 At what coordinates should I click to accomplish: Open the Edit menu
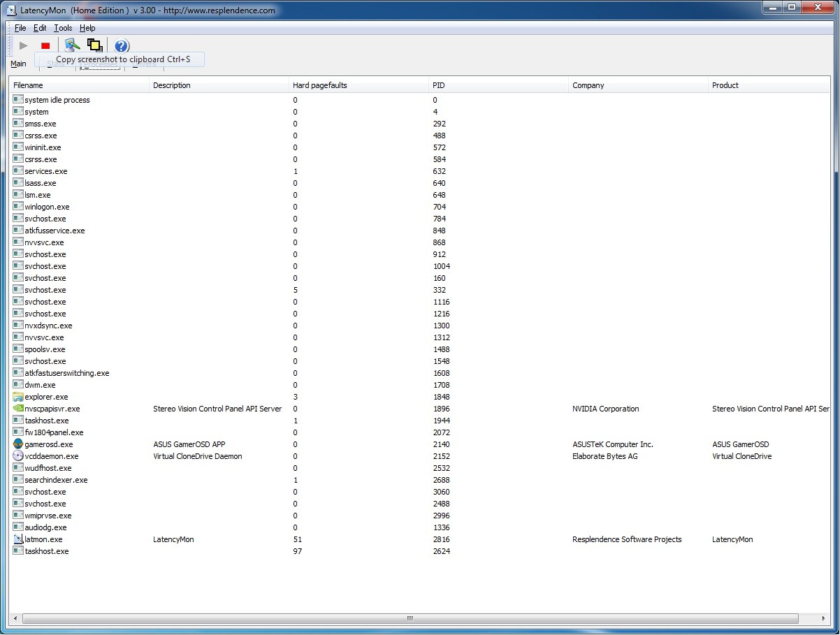41,28
